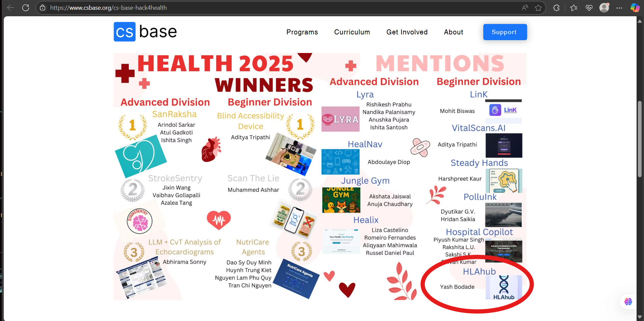Click the Healix project title
The width and height of the screenshot is (644, 321).
366,220
